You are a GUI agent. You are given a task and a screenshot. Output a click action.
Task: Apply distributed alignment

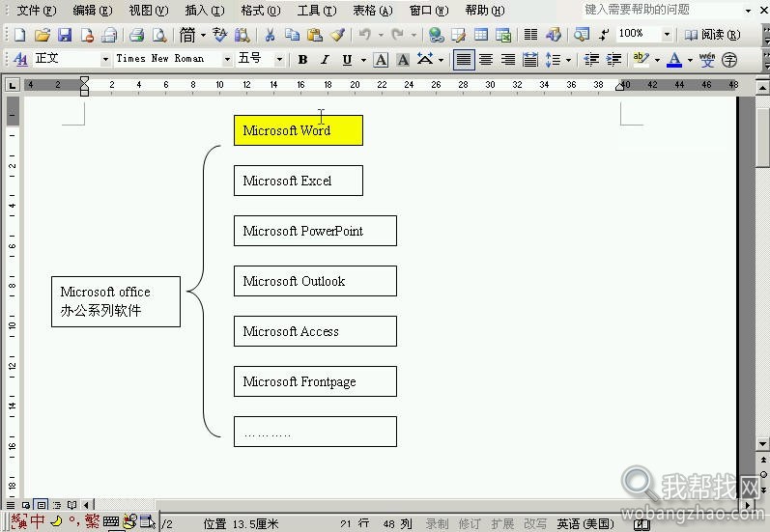[530, 60]
